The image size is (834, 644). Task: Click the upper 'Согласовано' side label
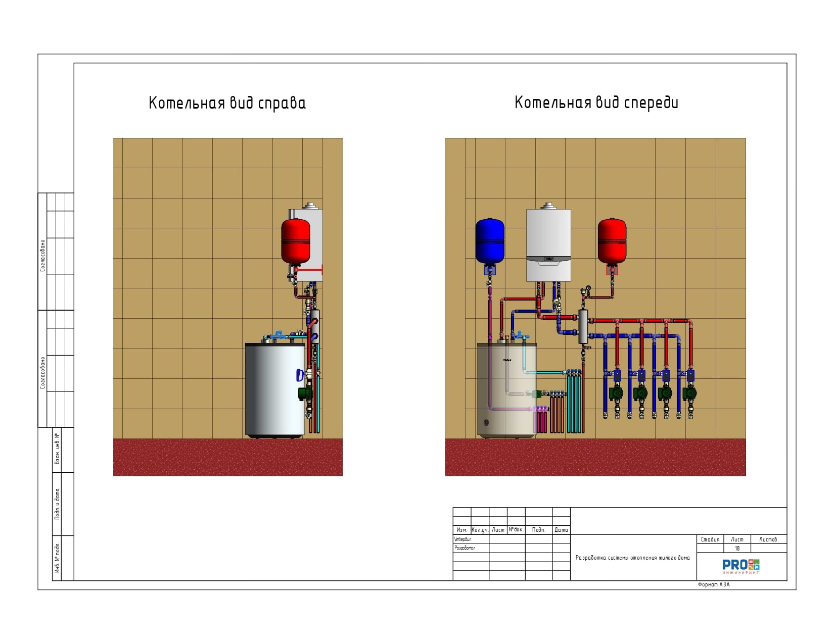[42, 255]
